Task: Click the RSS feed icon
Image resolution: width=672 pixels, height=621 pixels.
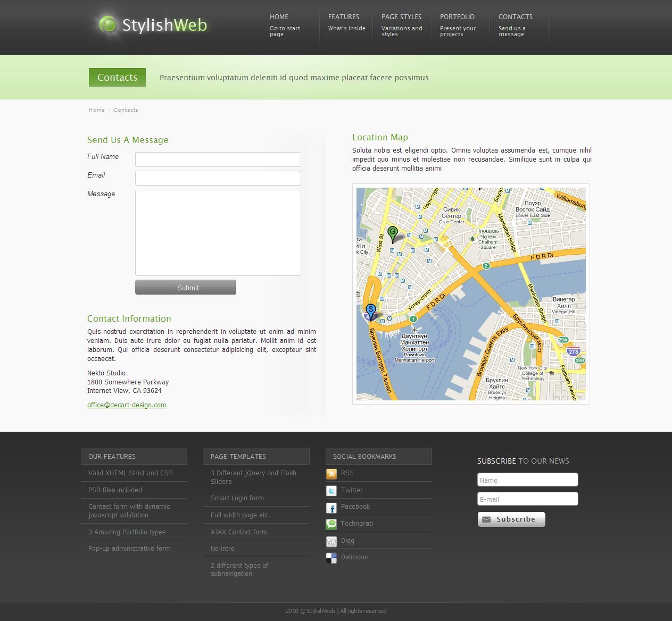Action: pyautogui.click(x=332, y=473)
